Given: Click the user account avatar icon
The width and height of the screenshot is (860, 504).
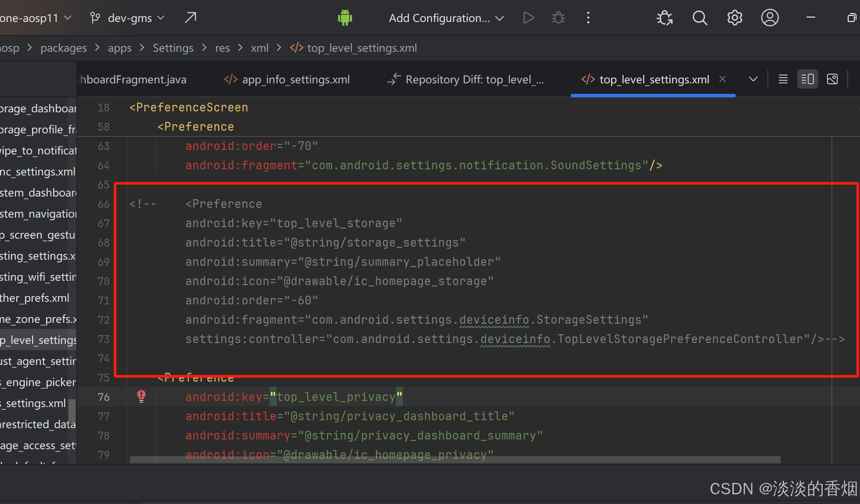Looking at the screenshot, I should (x=770, y=18).
